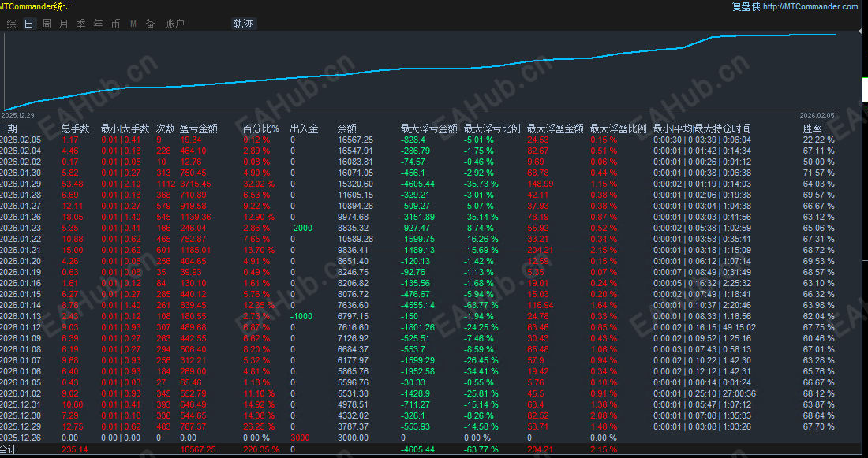Click the 最小|平均|最大持仓时间 column header
Screen dimensions: 868x458
(x=702, y=128)
